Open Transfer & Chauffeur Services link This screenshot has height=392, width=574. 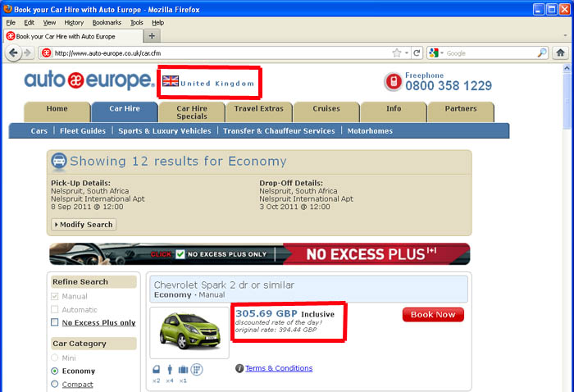coord(279,131)
